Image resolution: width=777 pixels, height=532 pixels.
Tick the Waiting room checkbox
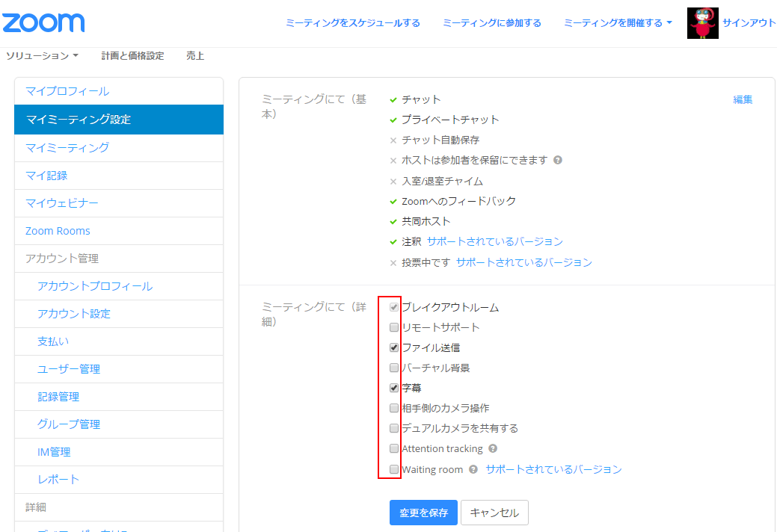(394, 469)
